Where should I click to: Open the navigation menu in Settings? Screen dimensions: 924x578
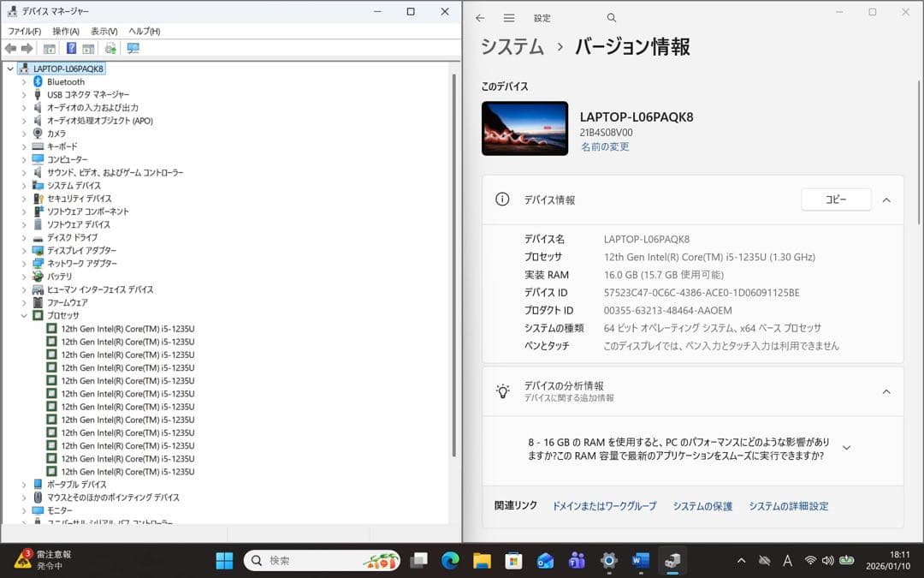pyautogui.click(x=508, y=17)
